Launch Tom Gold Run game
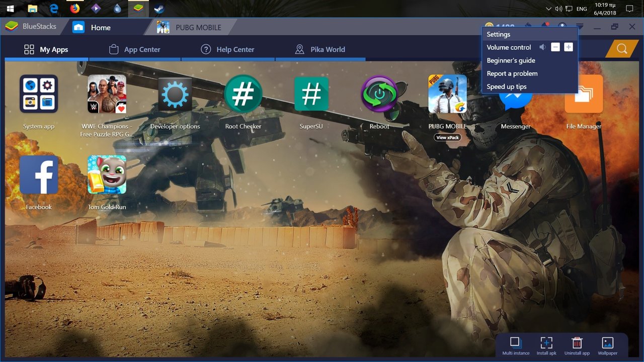 pos(107,174)
